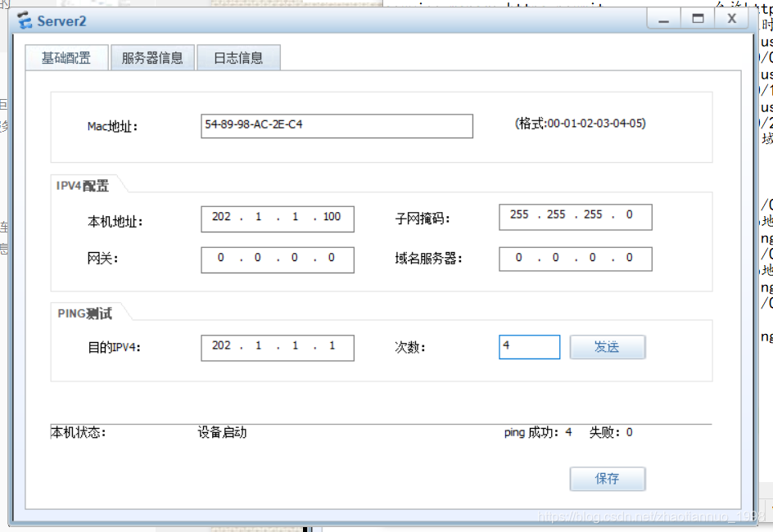Image resolution: width=773 pixels, height=532 pixels.
Task: Click the 本机地址 label
Action: (115, 222)
